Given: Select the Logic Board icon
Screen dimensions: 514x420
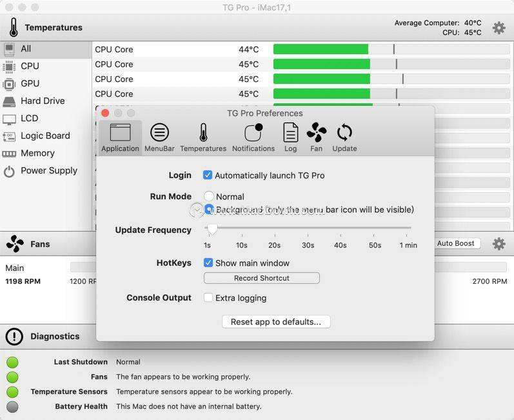Looking at the screenshot, I should pos(9,136).
